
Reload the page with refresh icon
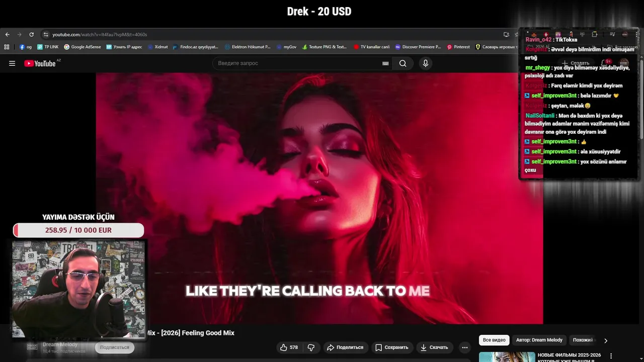coord(31,35)
